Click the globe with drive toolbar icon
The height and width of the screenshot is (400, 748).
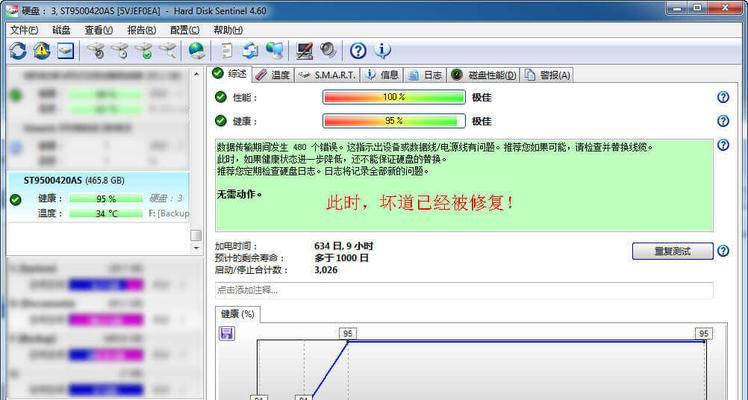(x=197, y=51)
